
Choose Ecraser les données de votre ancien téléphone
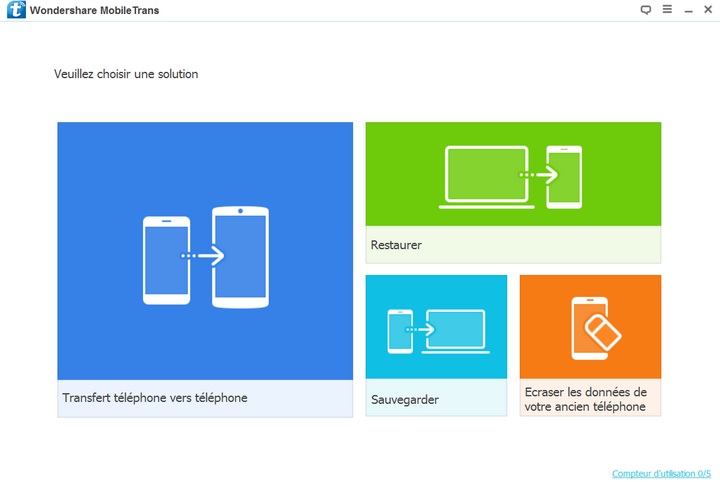point(585,399)
